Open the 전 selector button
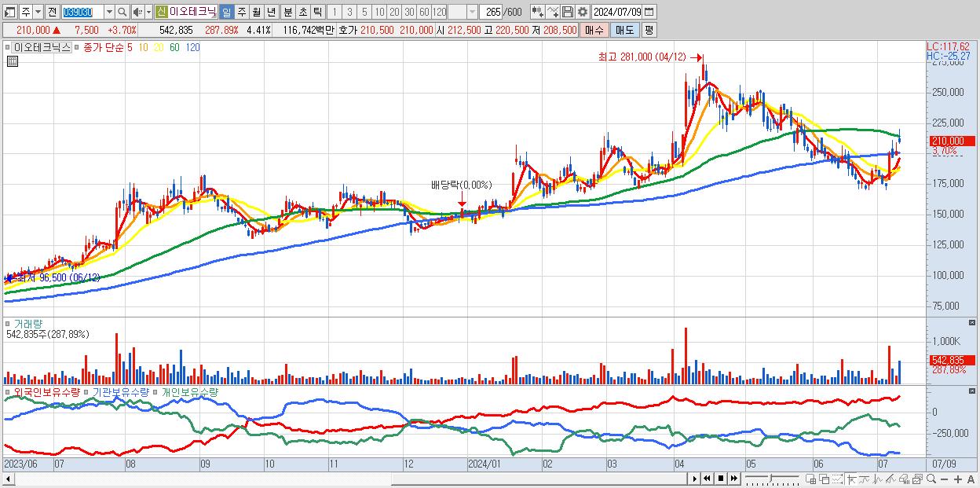The width and height of the screenshot is (980, 488). pyautogui.click(x=52, y=12)
